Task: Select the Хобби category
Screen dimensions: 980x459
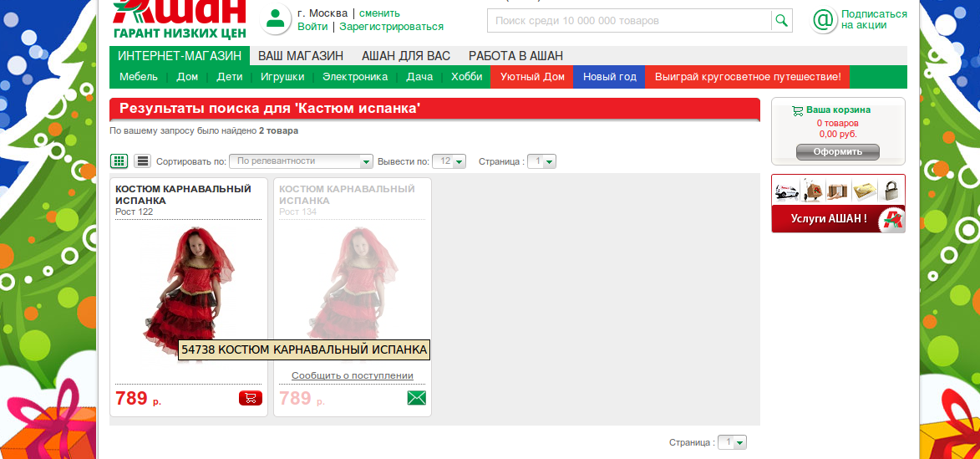Action: 467,77
